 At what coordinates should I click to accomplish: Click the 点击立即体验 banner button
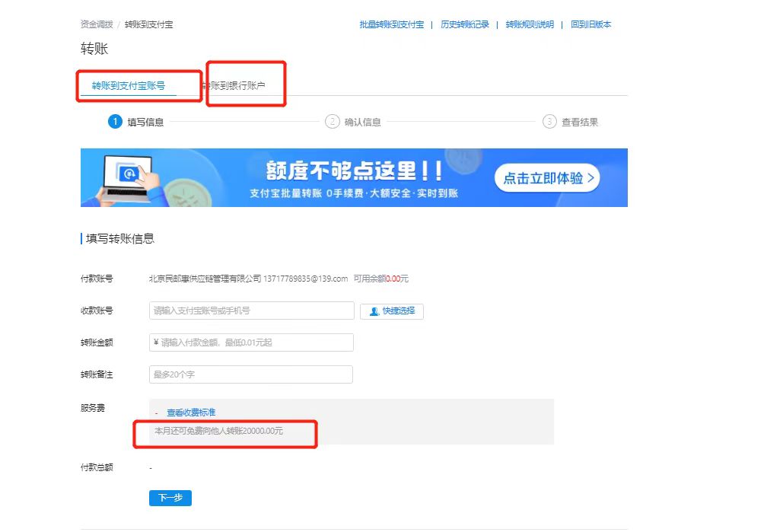[547, 178]
